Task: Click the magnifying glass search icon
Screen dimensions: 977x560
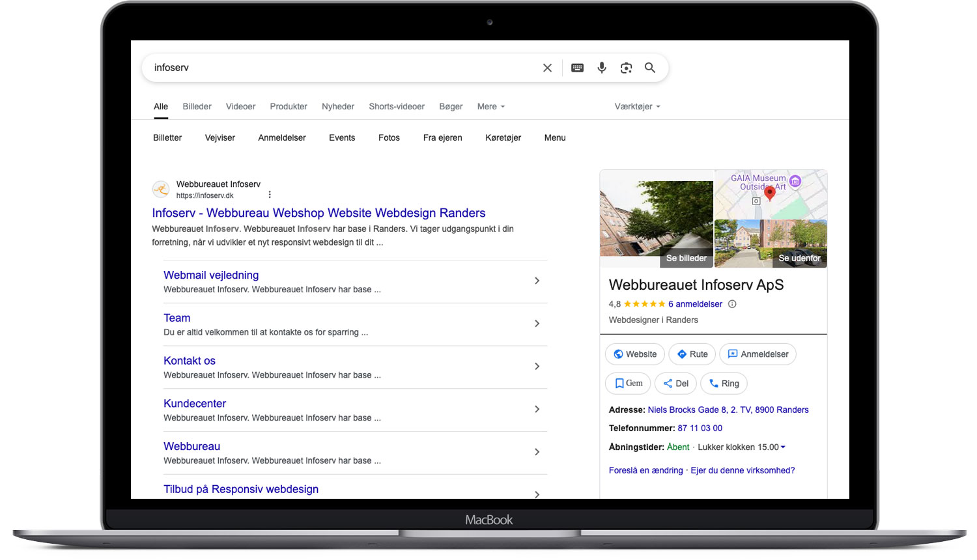Action: coord(650,68)
